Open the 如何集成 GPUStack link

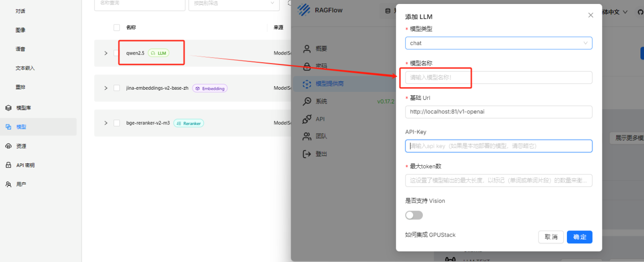[430, 235]
